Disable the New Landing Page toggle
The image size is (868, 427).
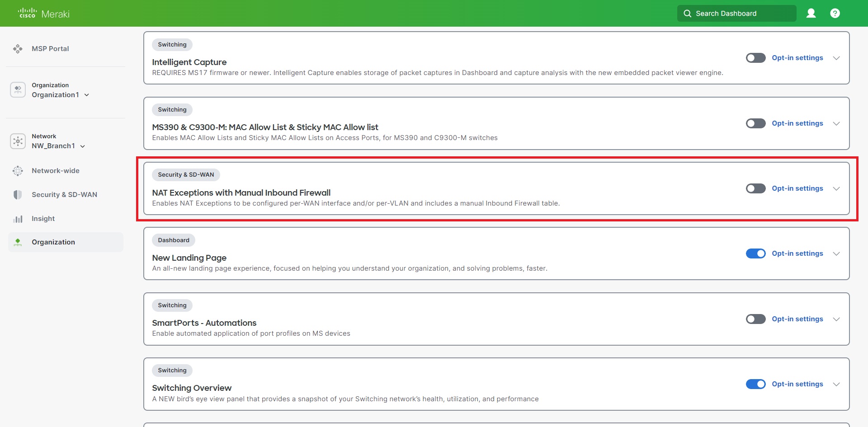(x=755, y=253)
